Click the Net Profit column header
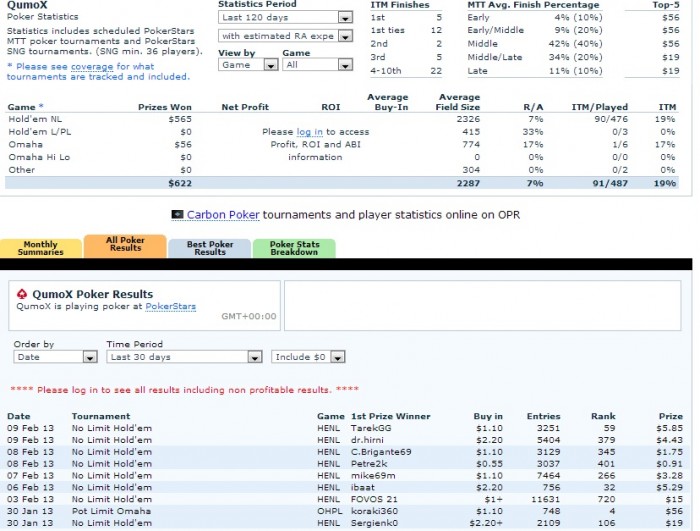This screenshot has height=531, width=700. 245,107
